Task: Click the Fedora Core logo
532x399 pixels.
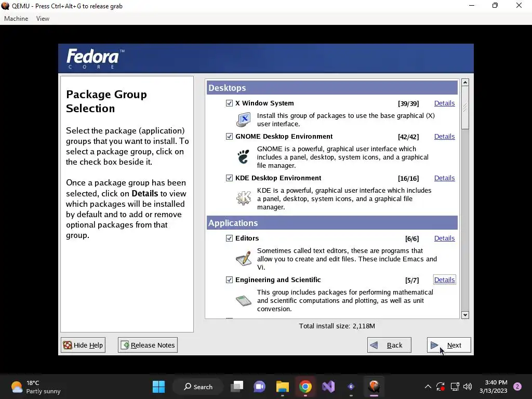Action: pyautogui.click(x=96, y=58)
